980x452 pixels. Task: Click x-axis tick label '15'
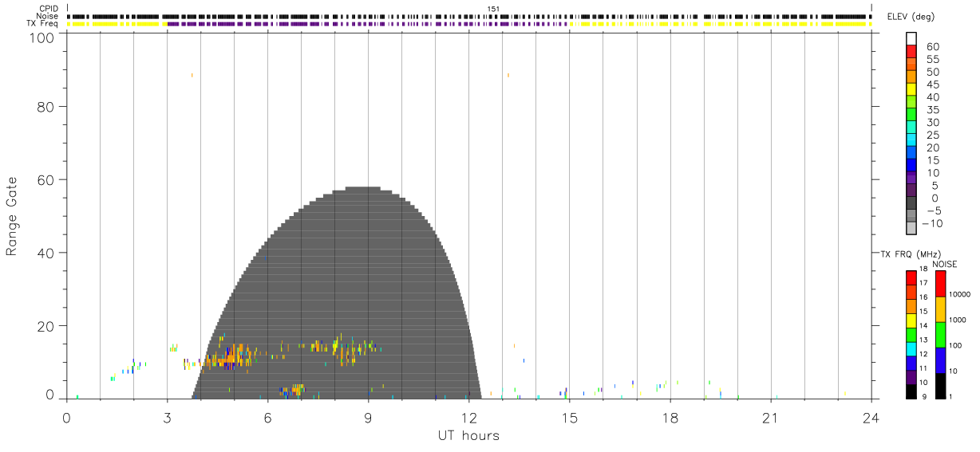click(x=569, y=417)
